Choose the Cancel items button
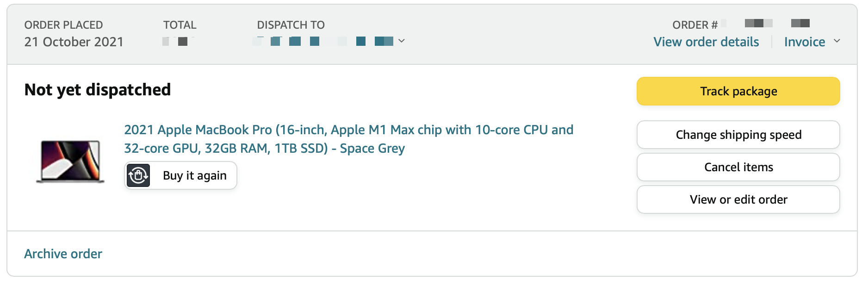 [738, 167]
